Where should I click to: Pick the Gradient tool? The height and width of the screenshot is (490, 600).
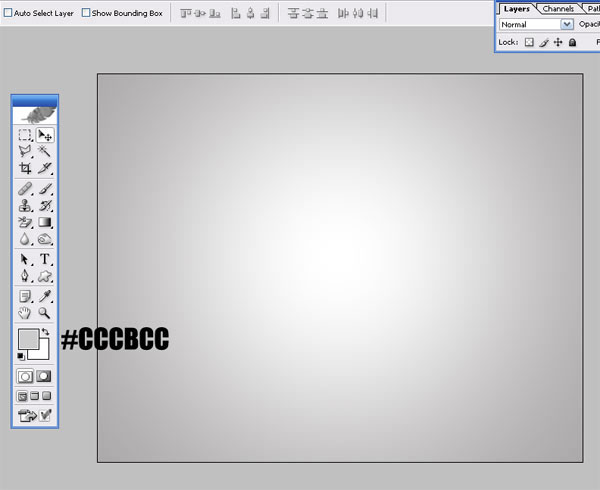[x=45, y=222]
